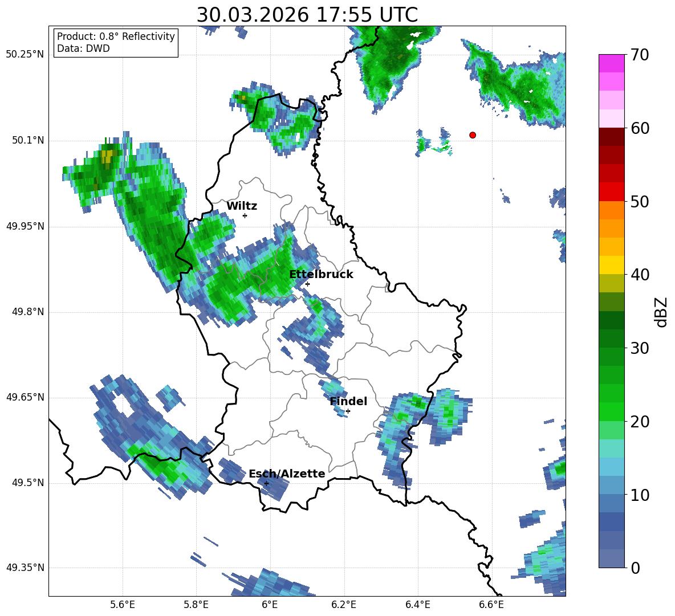This screenshot has height=616, width=675.
Task: Click the Ettelbruck location cross marker
Action: pyautogui.click(x=307, y=284)
